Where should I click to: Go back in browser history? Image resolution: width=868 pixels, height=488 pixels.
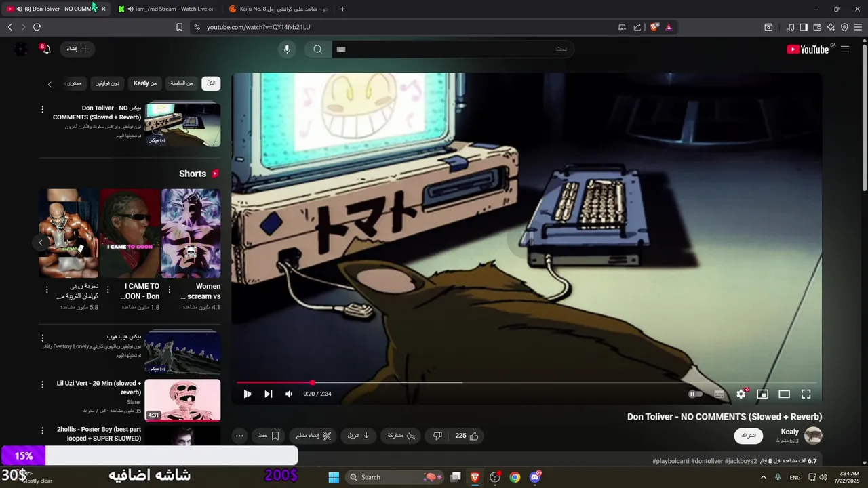9,27
